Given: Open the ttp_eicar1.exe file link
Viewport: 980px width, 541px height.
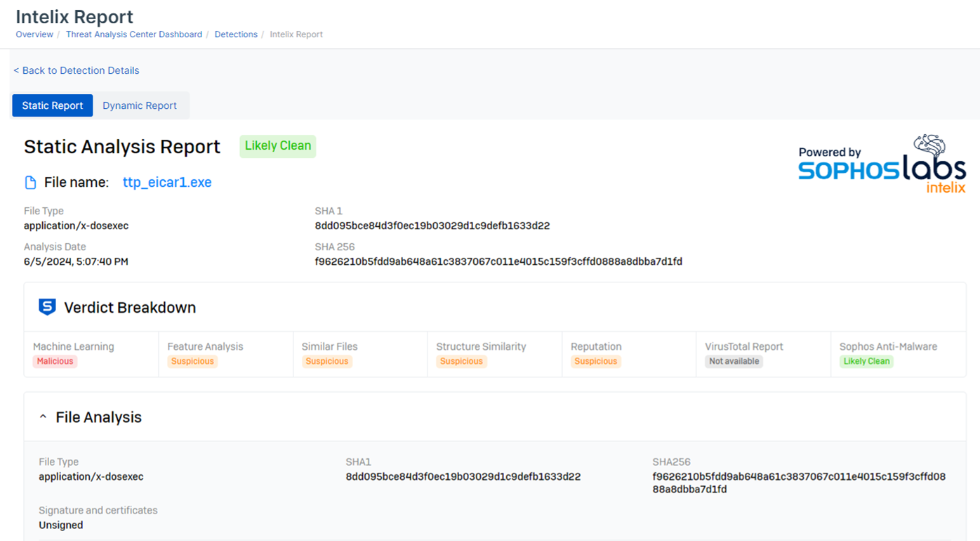Looking at the screenshot, I should point(167,181).
